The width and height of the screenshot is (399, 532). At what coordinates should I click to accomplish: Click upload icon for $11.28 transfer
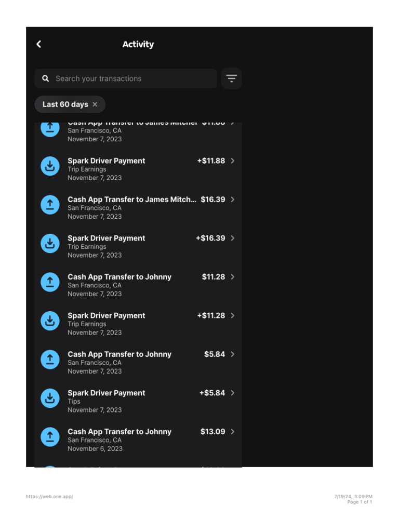(50, 282)
